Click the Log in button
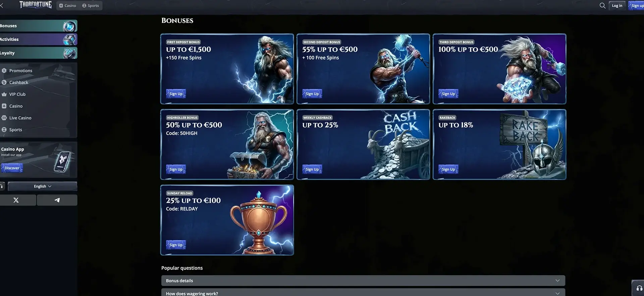 click(617, 5)
